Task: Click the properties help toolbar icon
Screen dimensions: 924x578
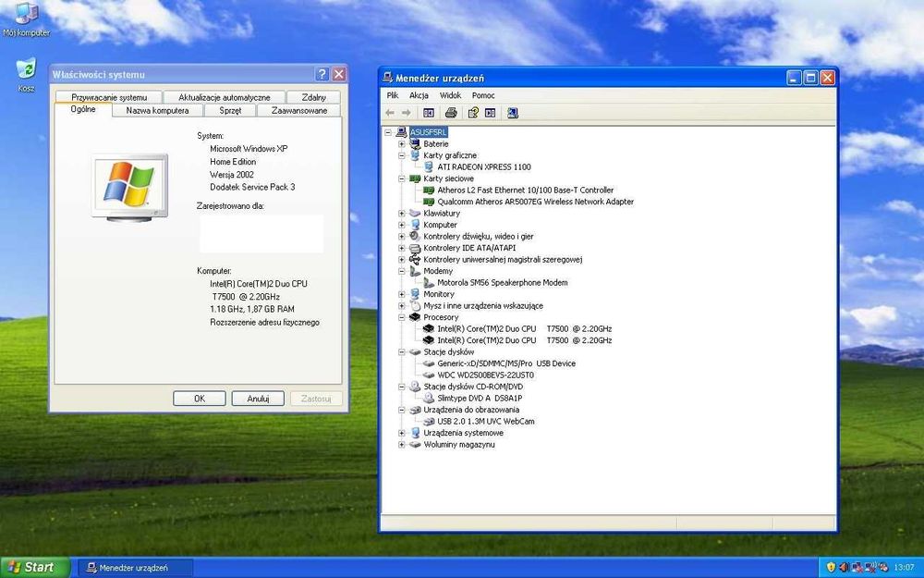Action: [473, 113]
